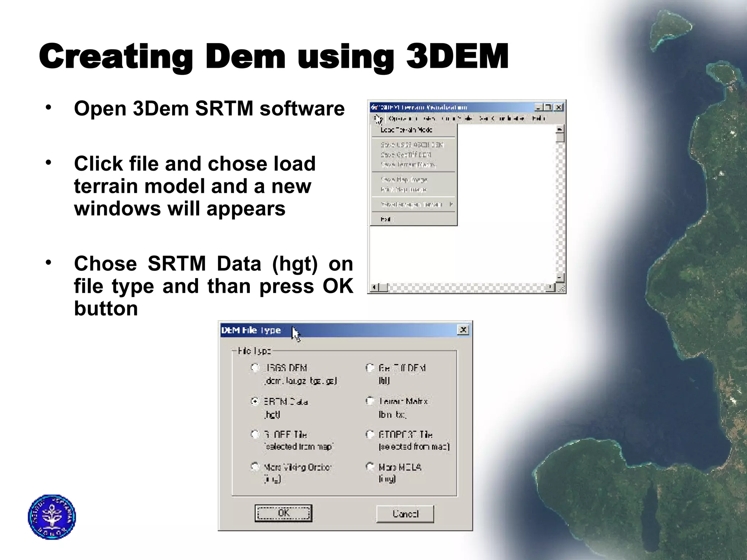Choose Load Terrain Model menu entry
The height and width of the screenshot is (560, 747).
(406, 130)
